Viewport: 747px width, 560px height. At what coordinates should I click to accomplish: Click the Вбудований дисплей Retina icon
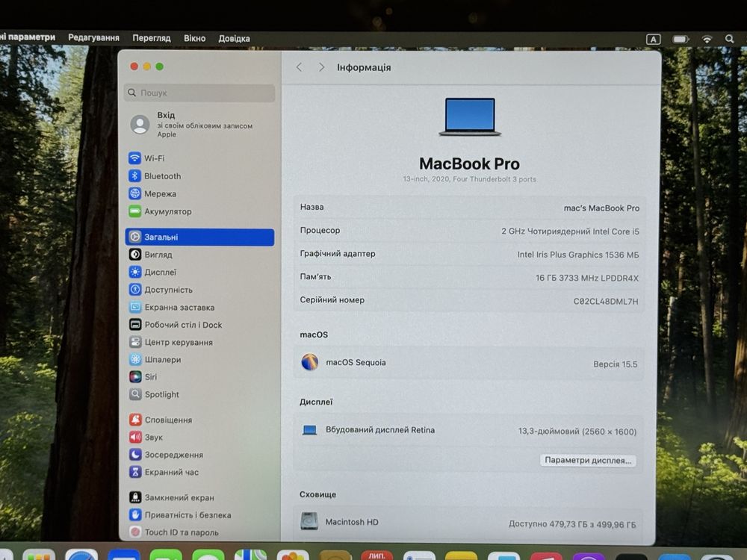(310, 431)
